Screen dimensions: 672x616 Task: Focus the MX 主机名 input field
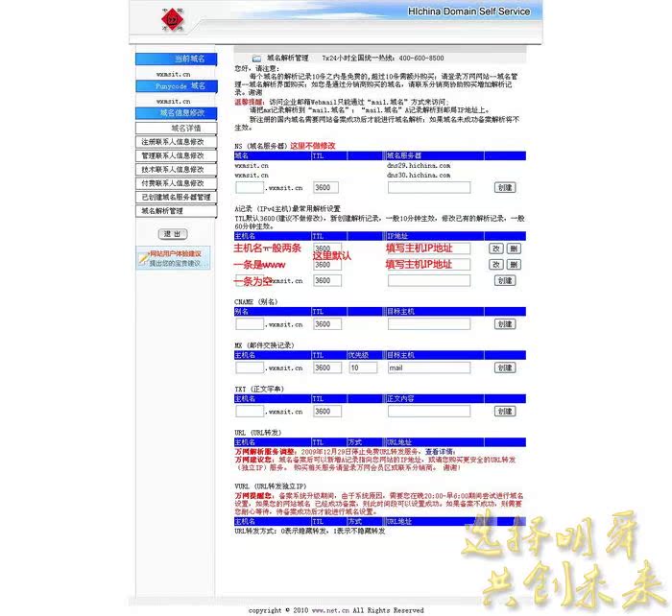(250, 367)
